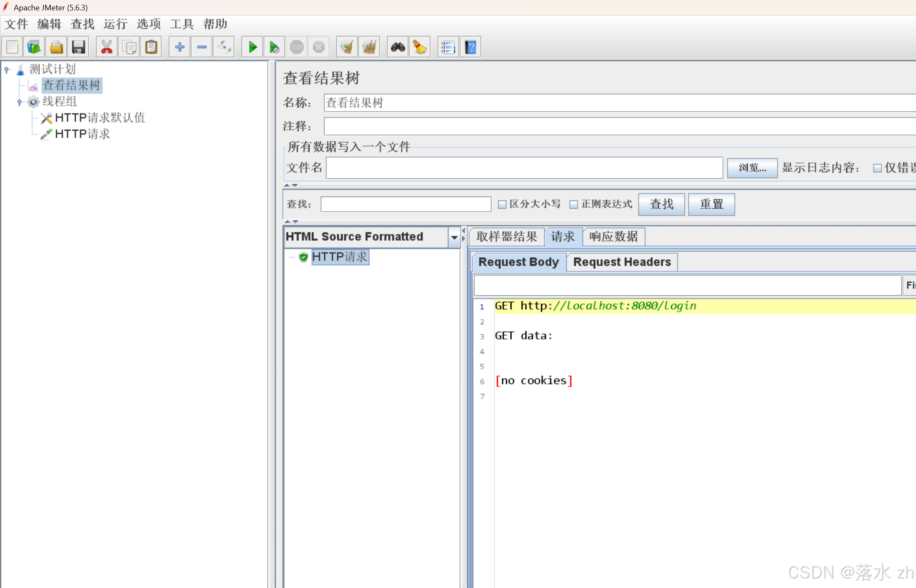Viewport: 916px width, 588px height.
Task: Click the Paste clipboard icon
Action: 151,47
